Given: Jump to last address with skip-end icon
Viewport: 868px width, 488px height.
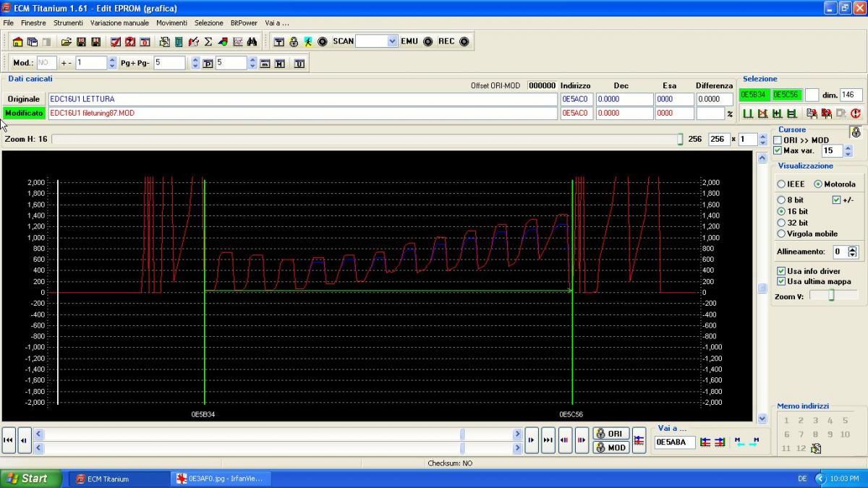Looking at the screenshot, I should (x=548, y=440).
